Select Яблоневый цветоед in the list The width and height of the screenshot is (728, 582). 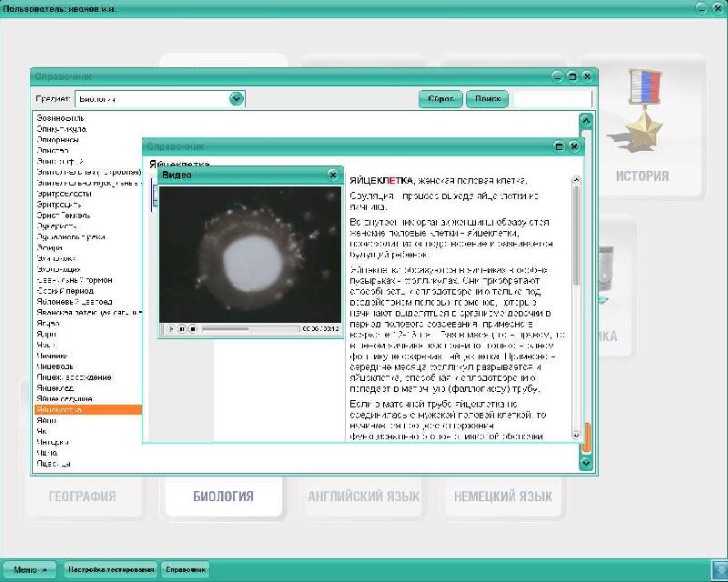(75, 302)
